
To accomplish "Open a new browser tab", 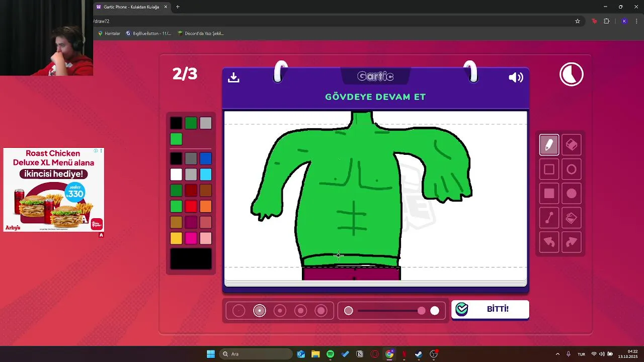I will pos(178,7).
